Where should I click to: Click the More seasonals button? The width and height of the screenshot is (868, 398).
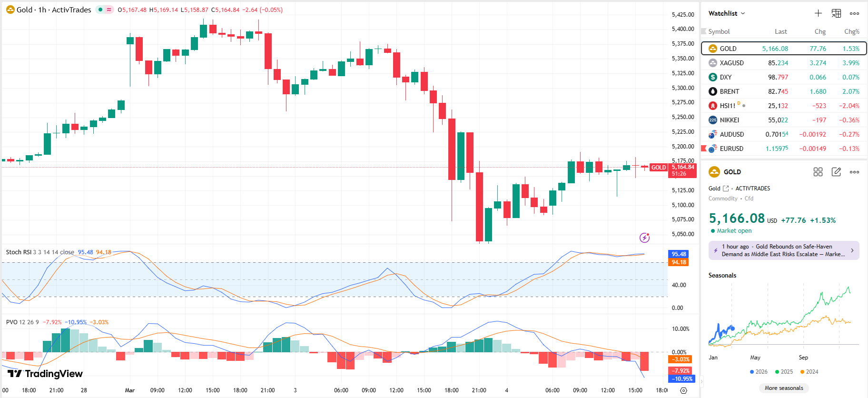[x=783, y=388]
